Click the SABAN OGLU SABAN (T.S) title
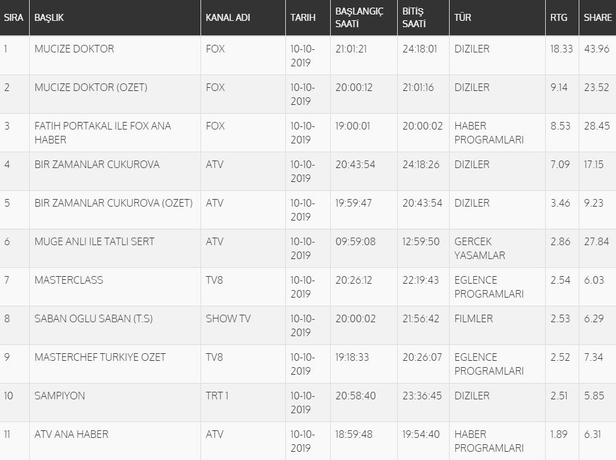Viewport: 616px width, 460px height. [x=87, y=318]
